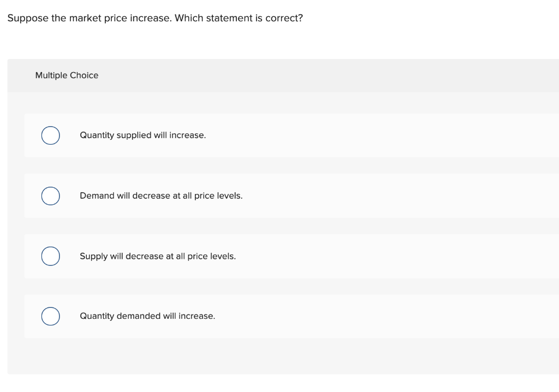Select the 'Demand will decrease at all price levels' option
Screen dimensions: 559x392
tap(50, 195)
